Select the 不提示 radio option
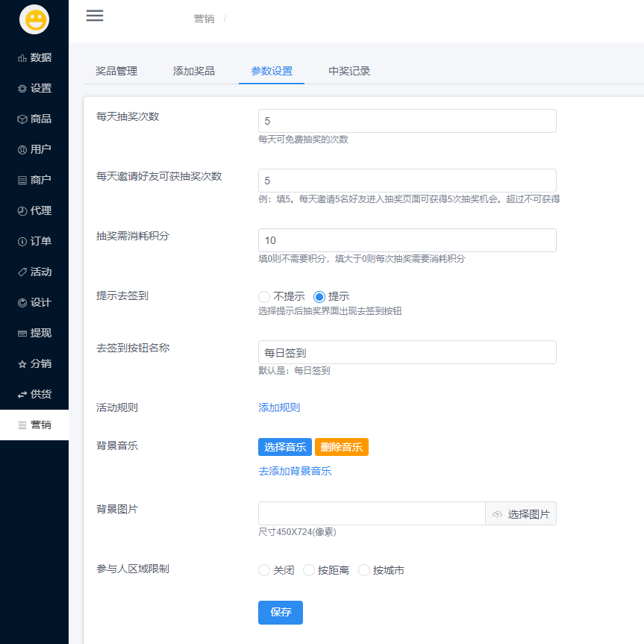 pos(264,296)
